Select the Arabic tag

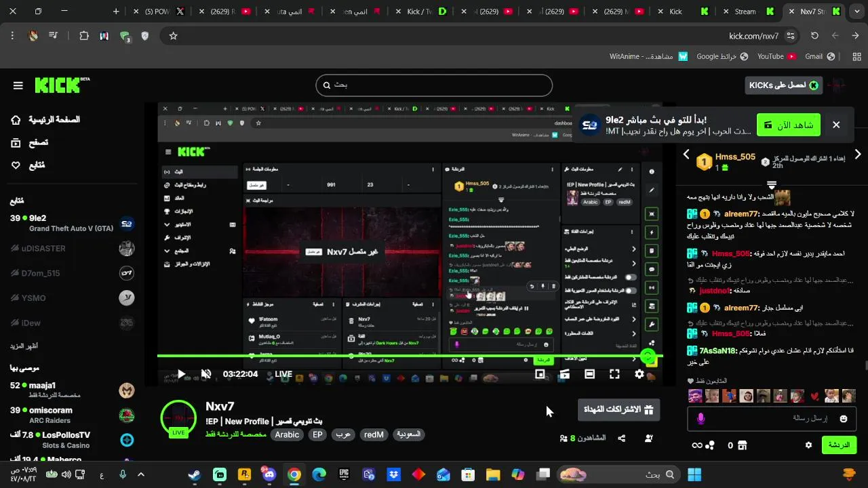pos(287,434)
